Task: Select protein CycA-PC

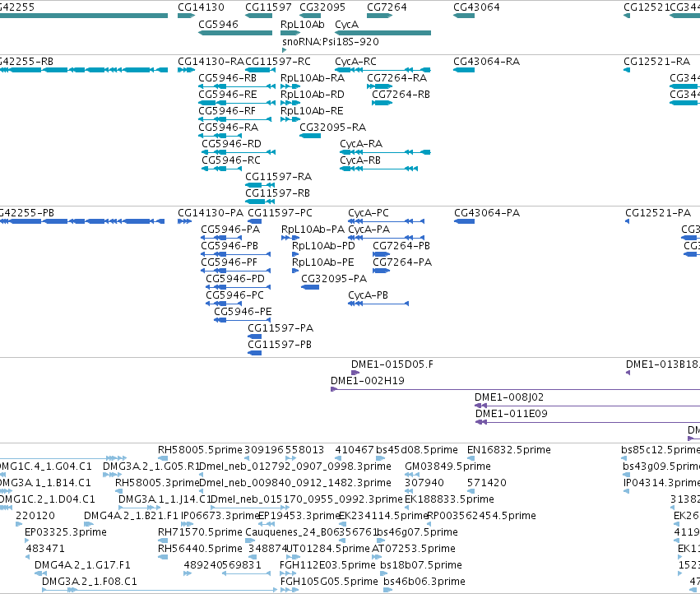Action: pyautogui.click(x=369, y=213)
